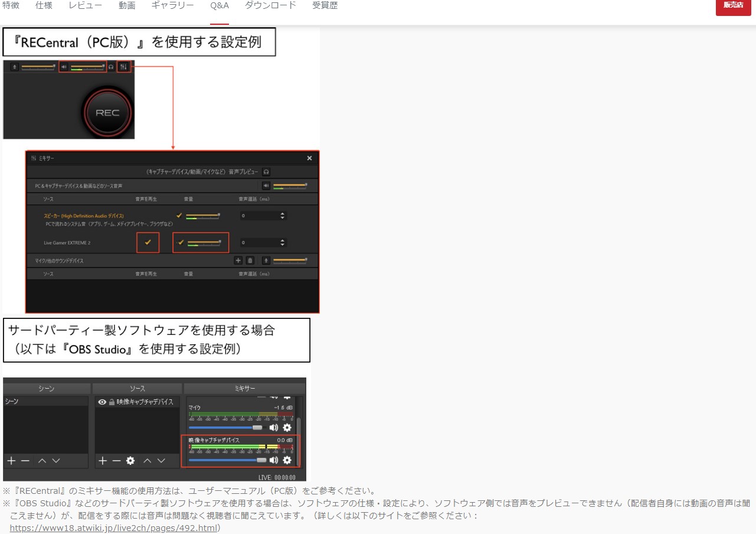Click delay stepper arrows for スピーカー row
This screenshot has width=756, height=534.
pos(283,216)
